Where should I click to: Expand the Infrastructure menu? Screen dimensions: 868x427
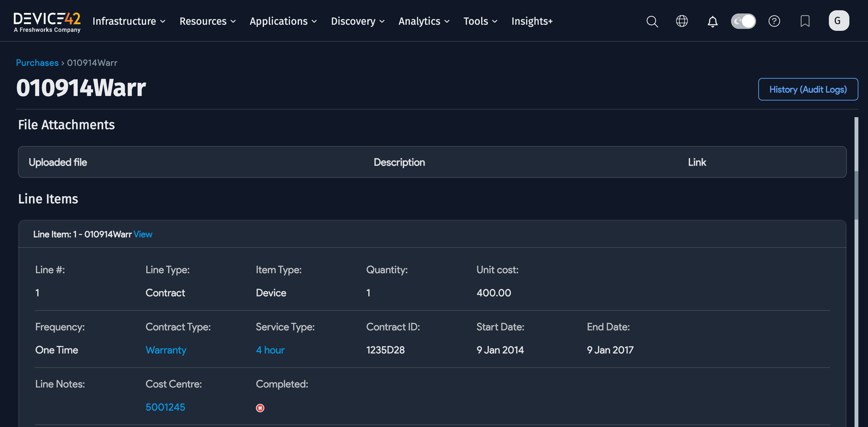129,21
